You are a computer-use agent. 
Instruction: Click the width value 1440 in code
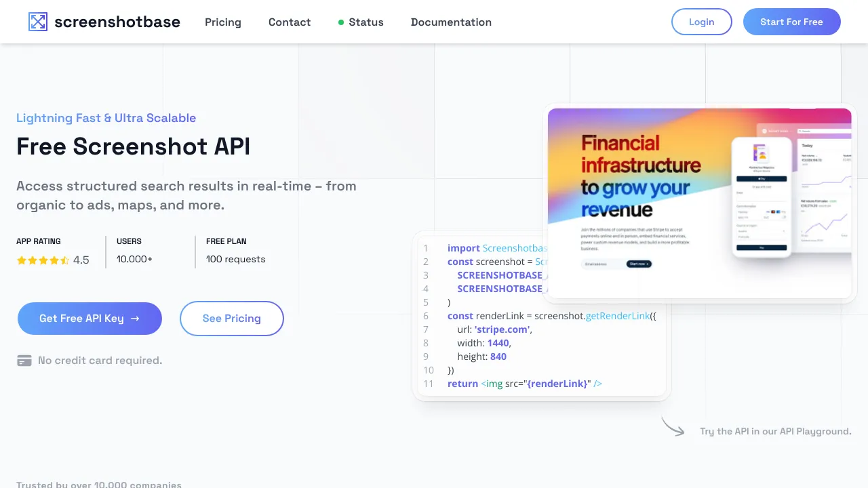point(498,343)
